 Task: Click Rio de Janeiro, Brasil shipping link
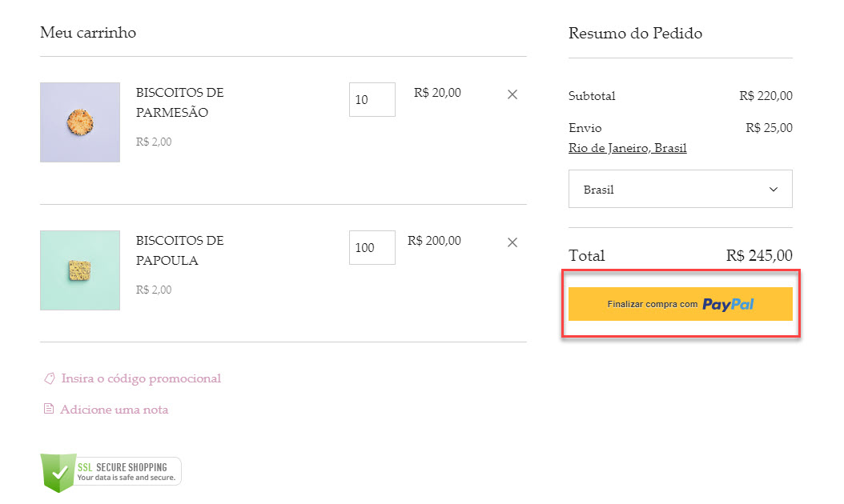(x=627, y=148)
